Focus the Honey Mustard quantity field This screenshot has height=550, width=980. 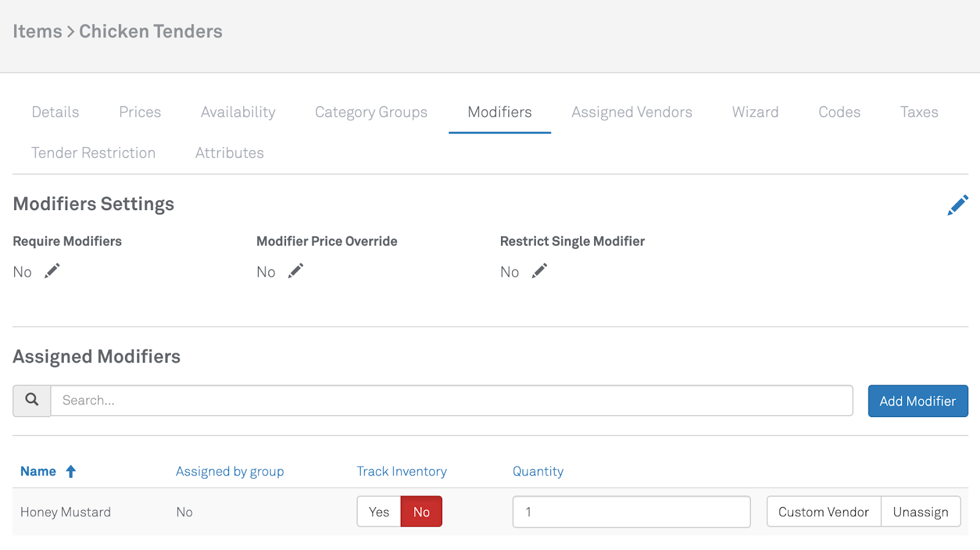[x=631, y=511]
